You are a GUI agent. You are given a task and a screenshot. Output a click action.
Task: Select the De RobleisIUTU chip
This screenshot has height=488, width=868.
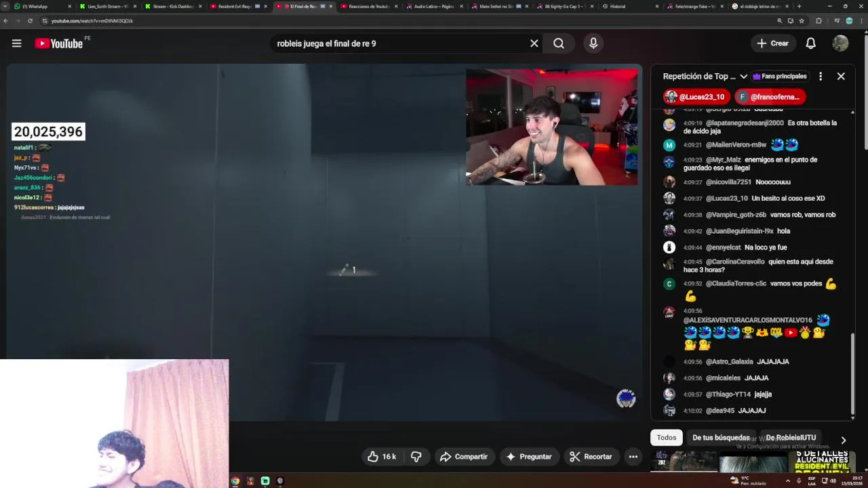(x=791, y=438)
